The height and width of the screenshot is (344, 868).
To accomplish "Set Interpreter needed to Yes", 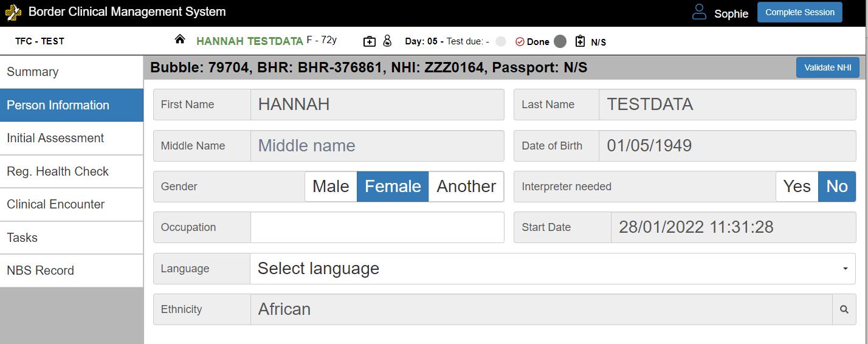I will (x=797, y=187).
